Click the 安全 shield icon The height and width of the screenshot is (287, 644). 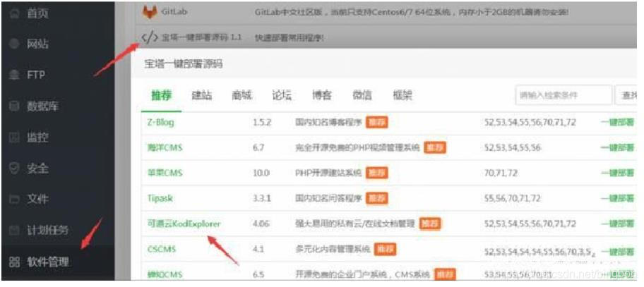pyautogui.click(x=14, y=168)
